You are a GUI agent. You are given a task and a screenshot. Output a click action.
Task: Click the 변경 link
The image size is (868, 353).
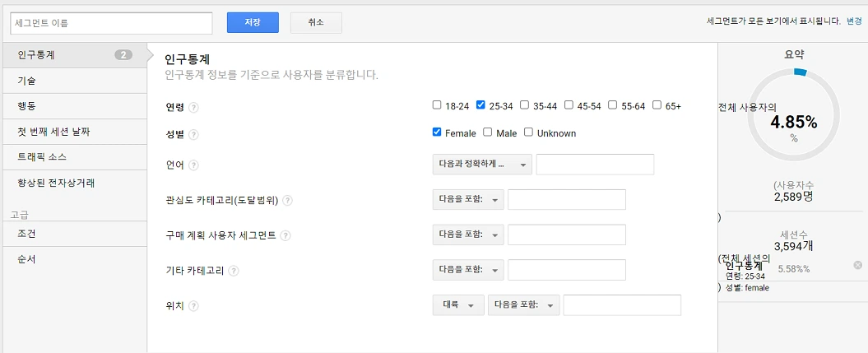pos(854,21)
